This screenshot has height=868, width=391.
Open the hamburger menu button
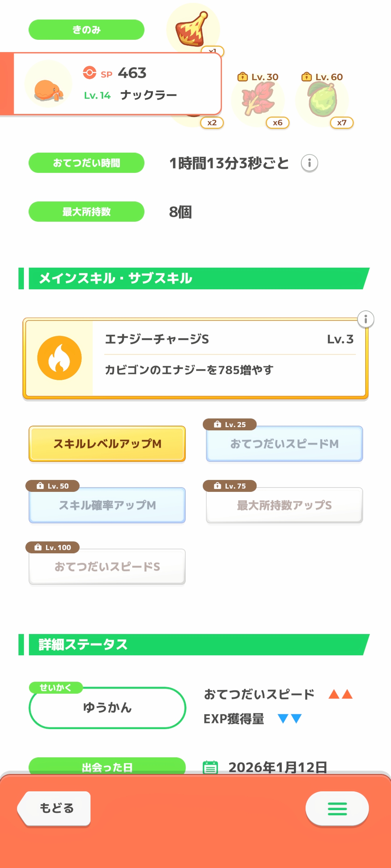point(337,809)
